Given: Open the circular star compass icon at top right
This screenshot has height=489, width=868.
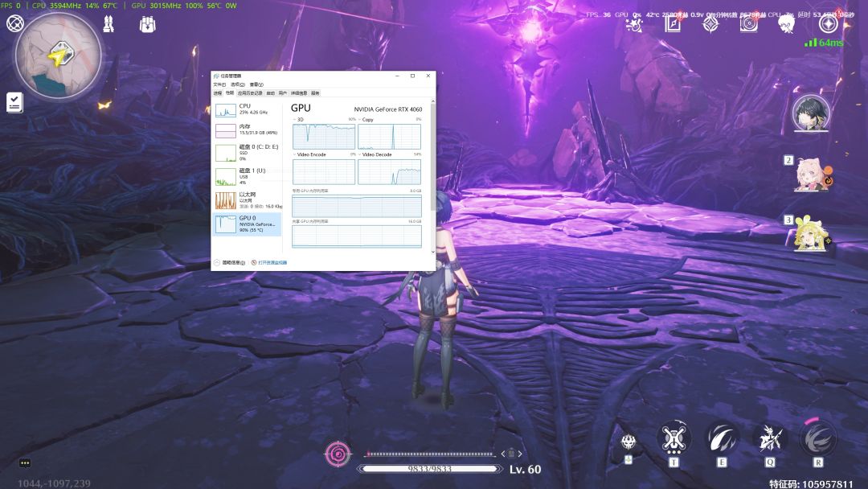Looking at the screenshot, I should click(828, 24).
